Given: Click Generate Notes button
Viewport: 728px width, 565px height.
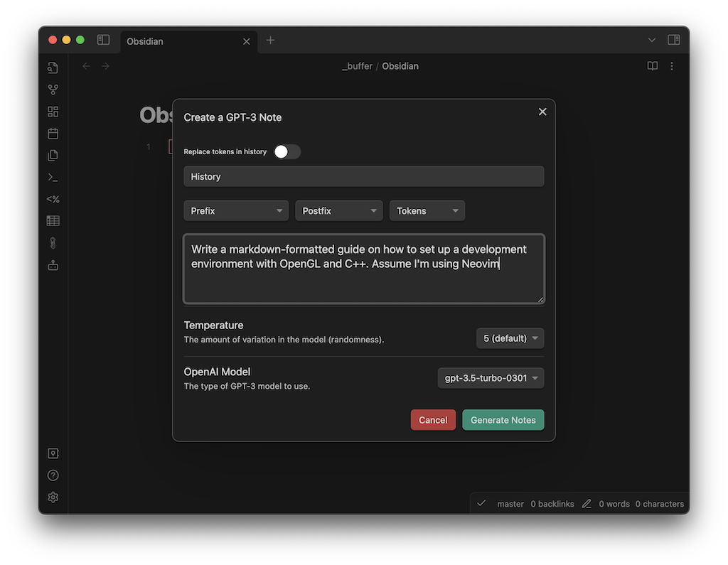Looking at the screenshot, I should [503, 420].
